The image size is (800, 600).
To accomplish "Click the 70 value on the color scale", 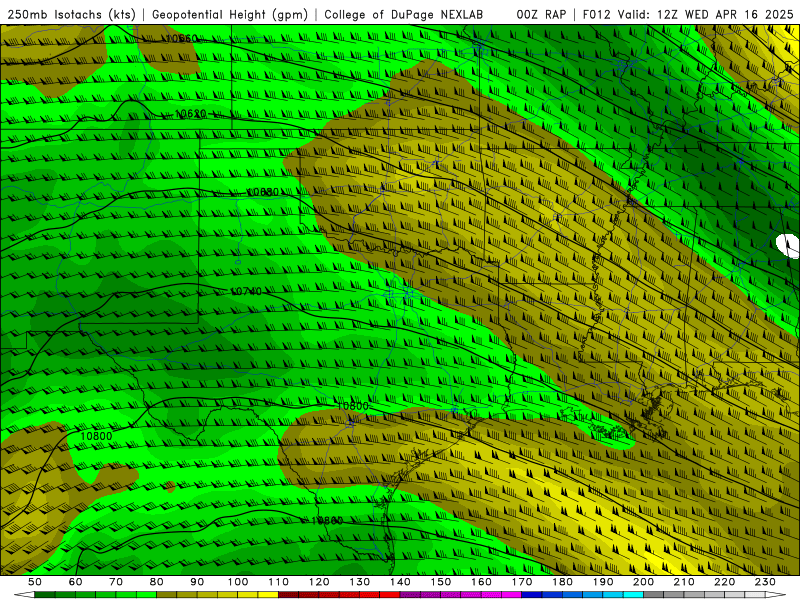I will click(x=116, y=582).
